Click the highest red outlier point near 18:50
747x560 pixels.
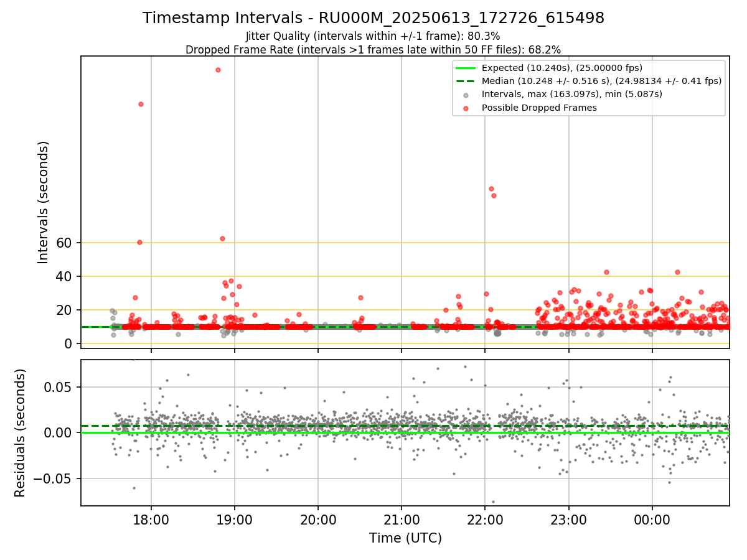click(x=218, y=70)
